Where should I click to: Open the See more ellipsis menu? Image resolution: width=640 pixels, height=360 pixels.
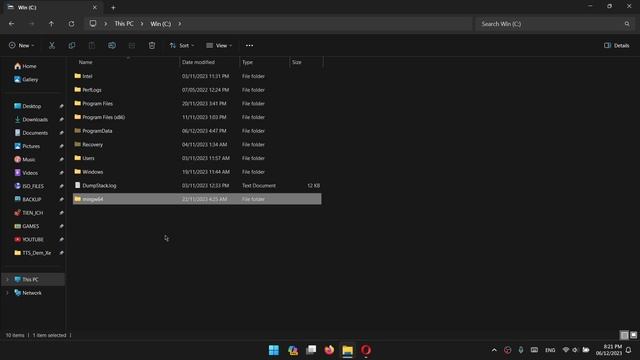coord(249,45)
